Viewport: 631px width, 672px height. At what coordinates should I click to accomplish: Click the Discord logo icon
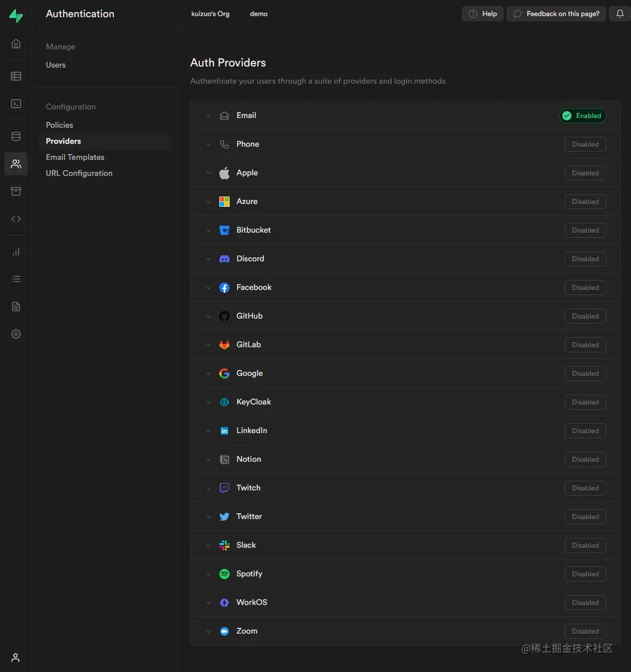point(224,259)
